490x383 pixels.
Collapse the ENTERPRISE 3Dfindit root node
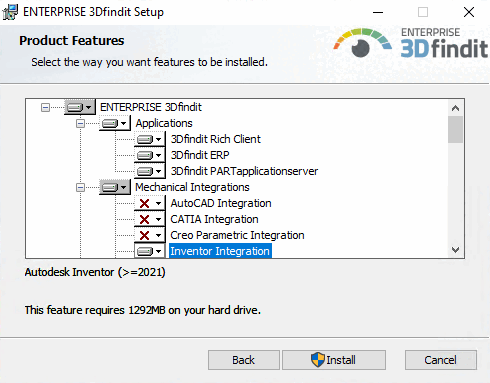point(45,107)
